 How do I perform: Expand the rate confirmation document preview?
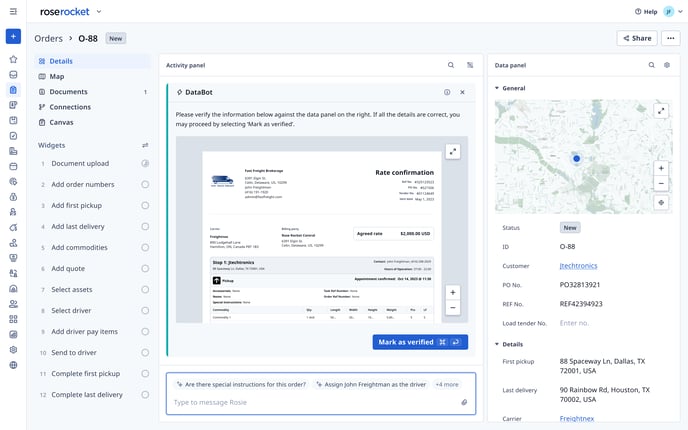tap(453, 151)
